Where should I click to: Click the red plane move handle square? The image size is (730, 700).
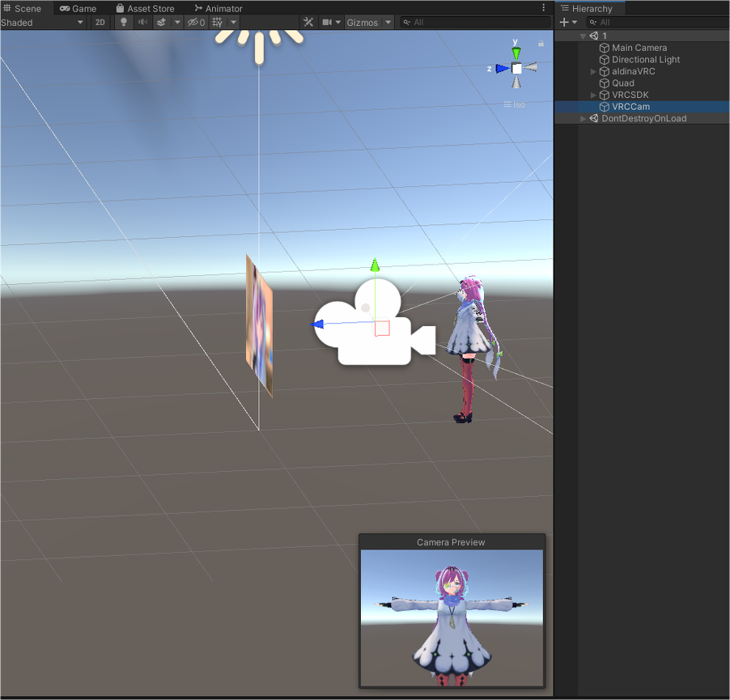[382, 328]
